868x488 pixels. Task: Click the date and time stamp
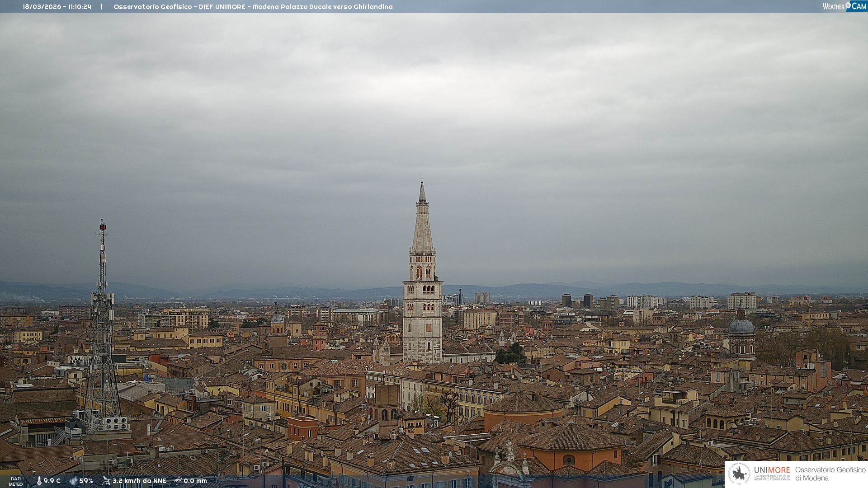[57, 7]
